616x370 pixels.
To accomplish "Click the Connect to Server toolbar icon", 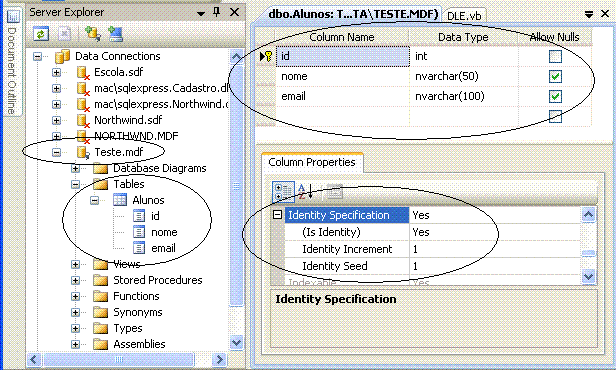I will [x=116, y=34].
